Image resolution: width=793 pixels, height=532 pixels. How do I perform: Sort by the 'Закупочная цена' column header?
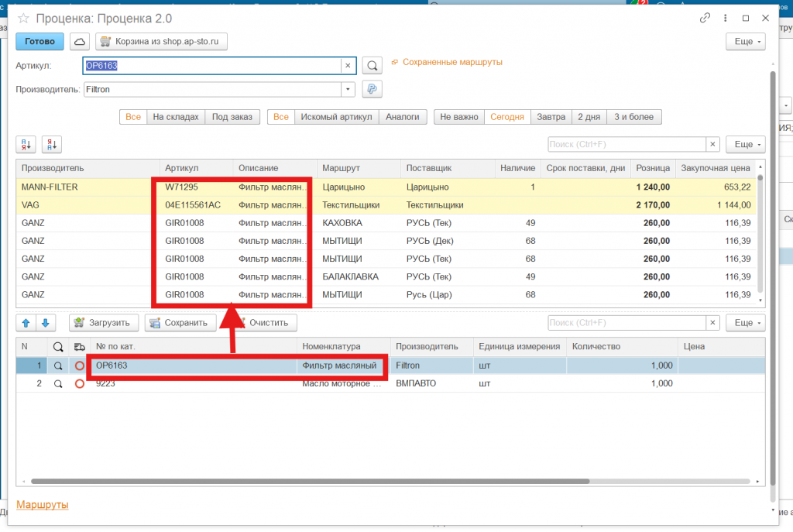point(714,168)
